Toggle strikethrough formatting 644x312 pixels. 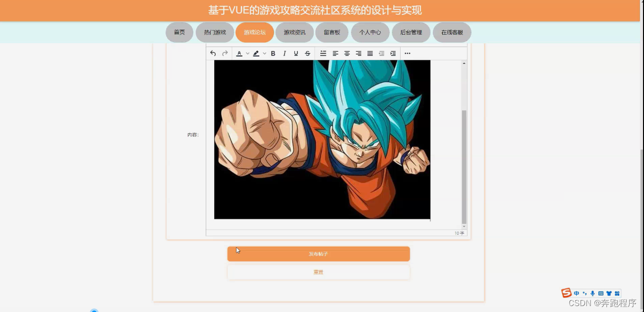(307, 53)
